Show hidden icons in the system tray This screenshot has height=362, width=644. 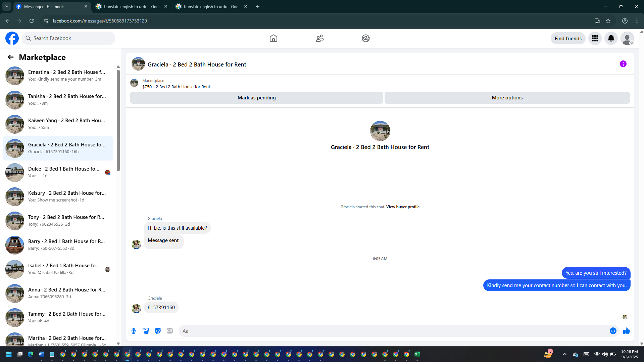(565, 354)
